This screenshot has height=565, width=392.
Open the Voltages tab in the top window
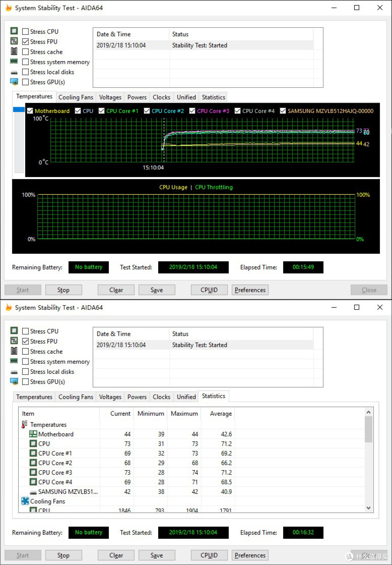click(110, 97)
